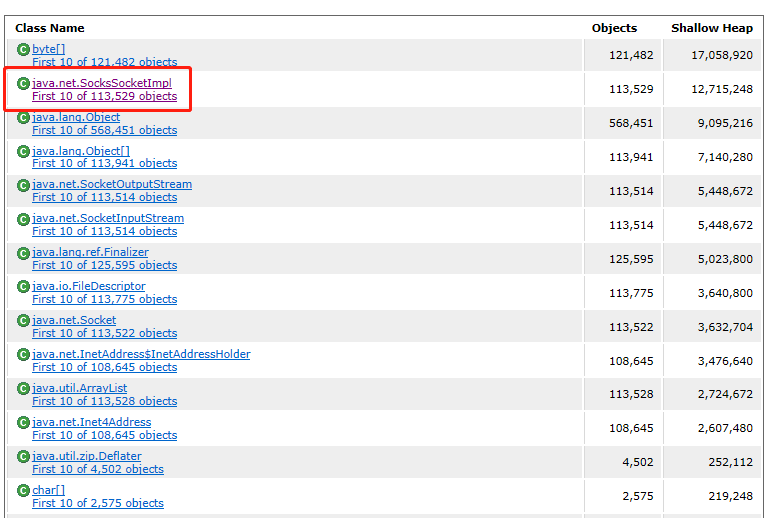770x518 pixels.
Task: Show first 10 of 121,482 byte[] objects
Action: (x=104, y=62)
